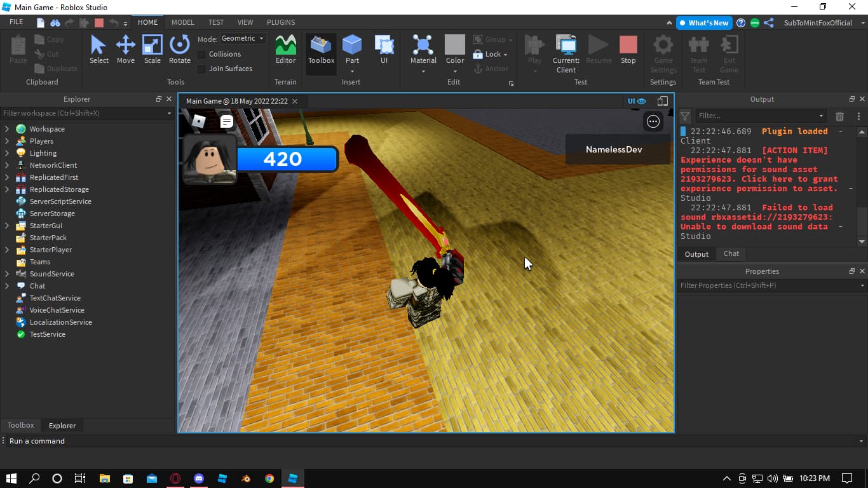Open the Material dropdown arrow
Viewport: 868px width, 488px height.
pos(423,71)
